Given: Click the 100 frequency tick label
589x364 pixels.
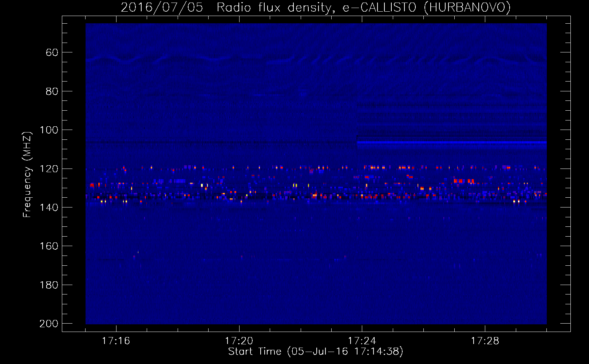Looking at the screenshot, I should [49, 130].
